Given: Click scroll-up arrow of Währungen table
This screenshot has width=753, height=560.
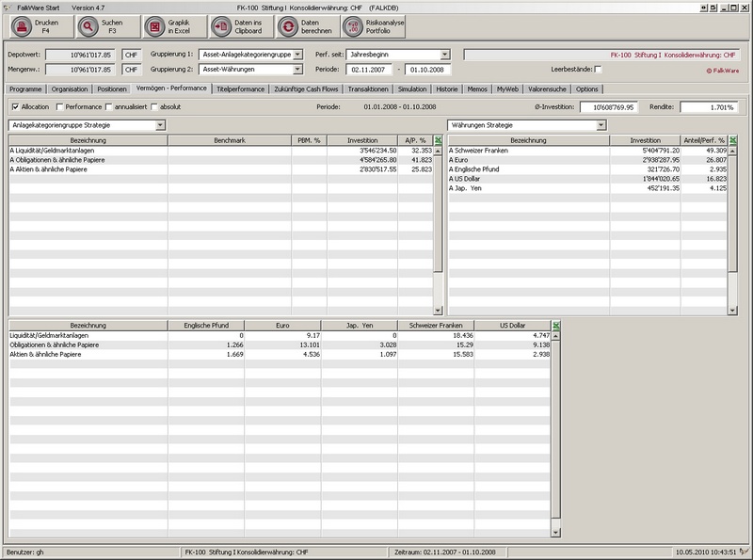Looking at the screenshot, I should coord(733,151).
